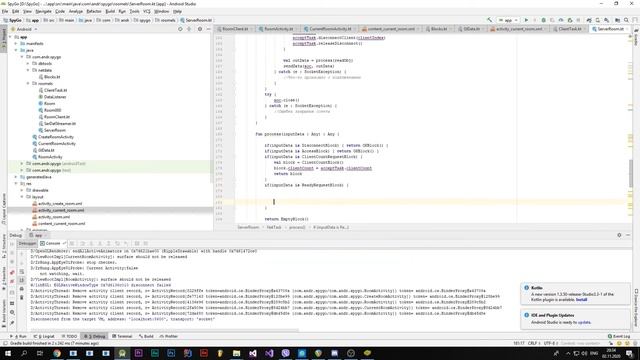Switch to Console tab in Debug panel
Viewport: 640px width, 360px height.
coord(53,243)
